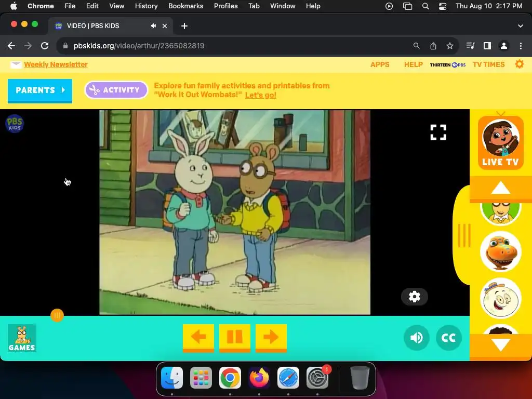Go forward in browser
The image size is (532, 399).
(x=28, y=46)
